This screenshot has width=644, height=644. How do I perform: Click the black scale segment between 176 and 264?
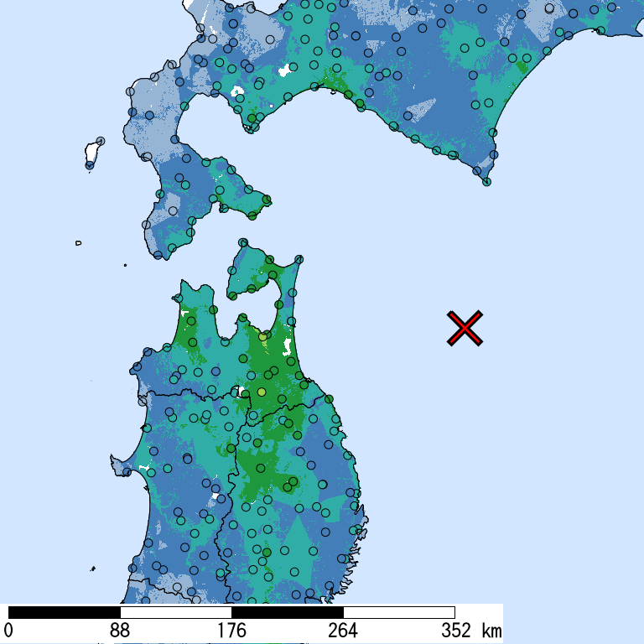click(x=287, y=612)
